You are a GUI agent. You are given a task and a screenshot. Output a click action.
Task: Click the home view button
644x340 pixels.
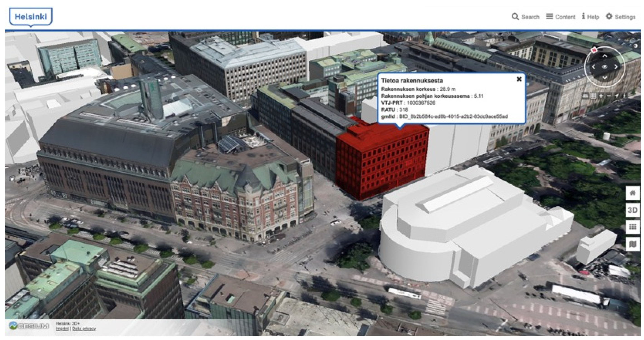632,193
